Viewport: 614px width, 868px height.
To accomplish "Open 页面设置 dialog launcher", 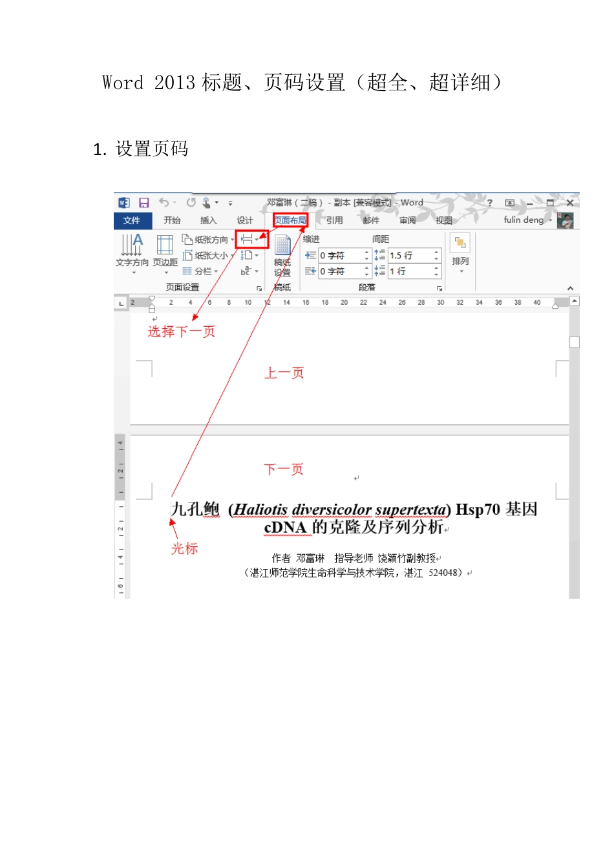I will [x=259, y=288].
